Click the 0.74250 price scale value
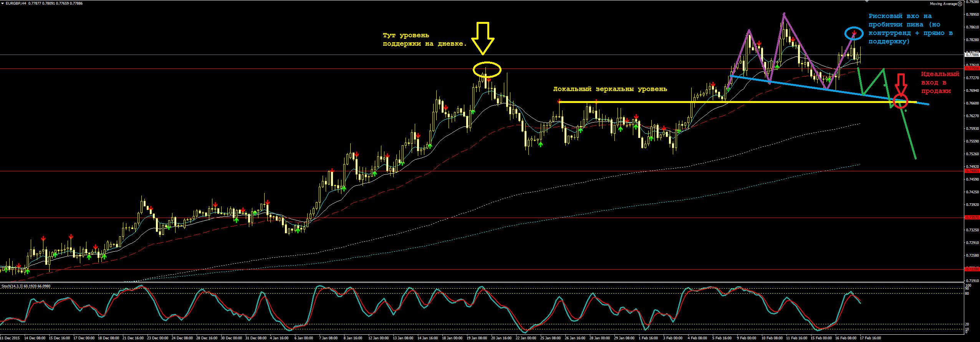This screenshot has height=342, width=980. click(x=972, y=192)
